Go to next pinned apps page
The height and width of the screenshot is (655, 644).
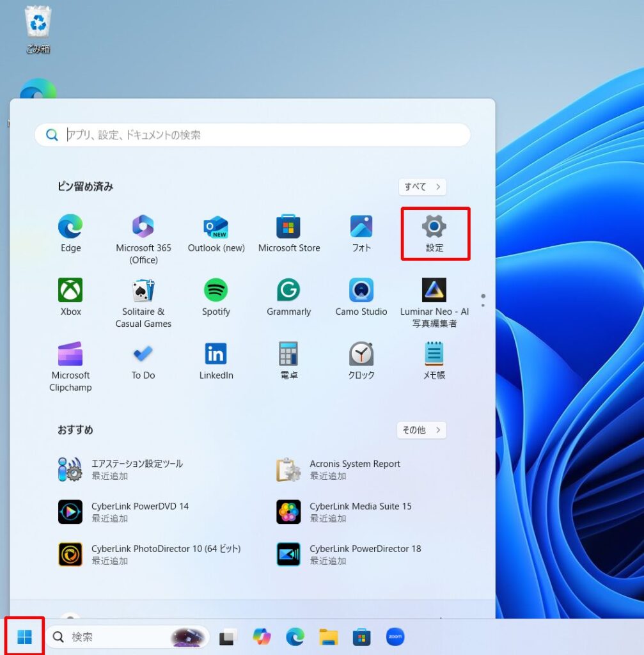click(483, 305)
